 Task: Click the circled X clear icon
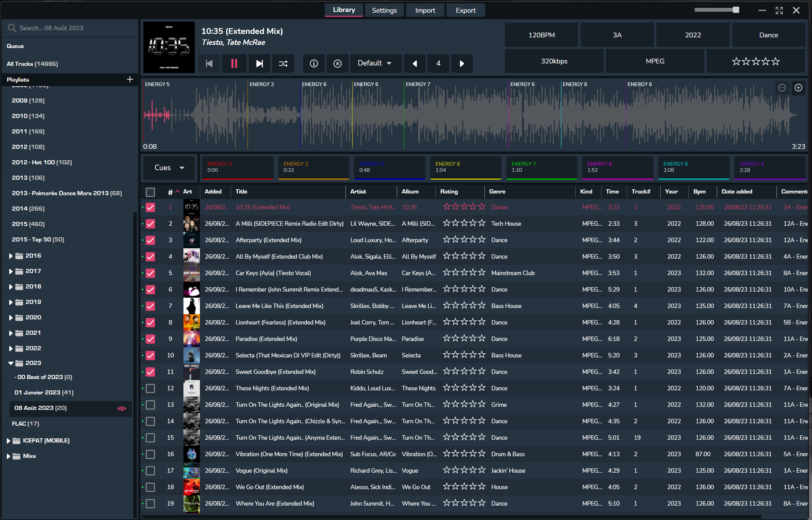pyautogui.click(x=337, y=63)
